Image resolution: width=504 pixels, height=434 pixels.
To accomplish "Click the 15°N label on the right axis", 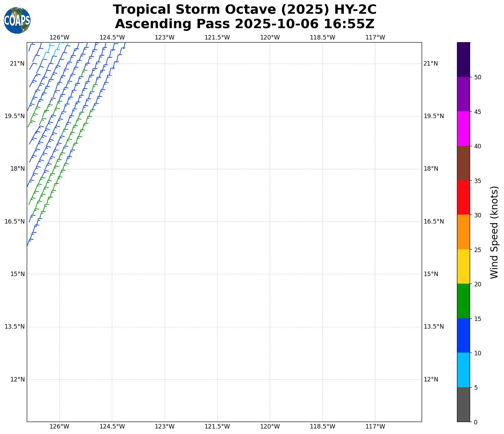I will tap(431, 274).
